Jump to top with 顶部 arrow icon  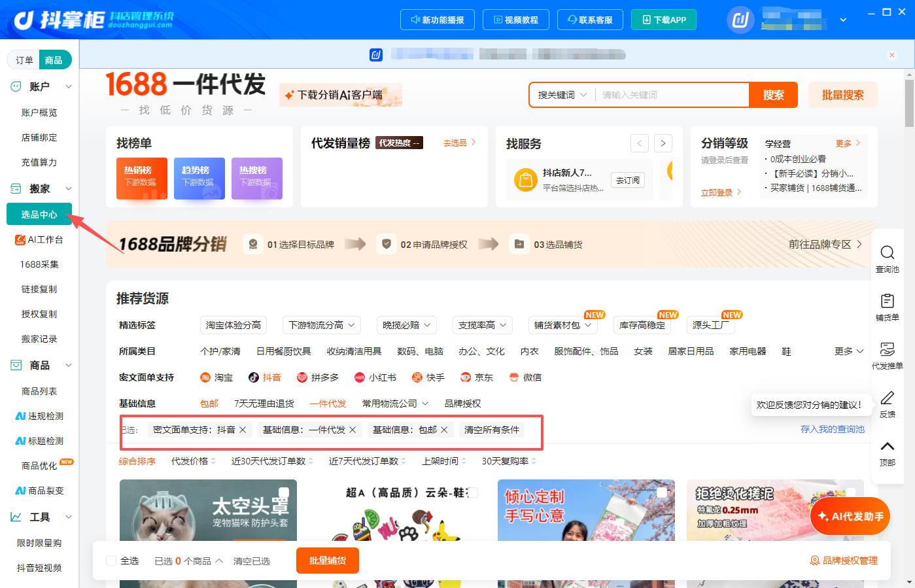tap(887, 446)
